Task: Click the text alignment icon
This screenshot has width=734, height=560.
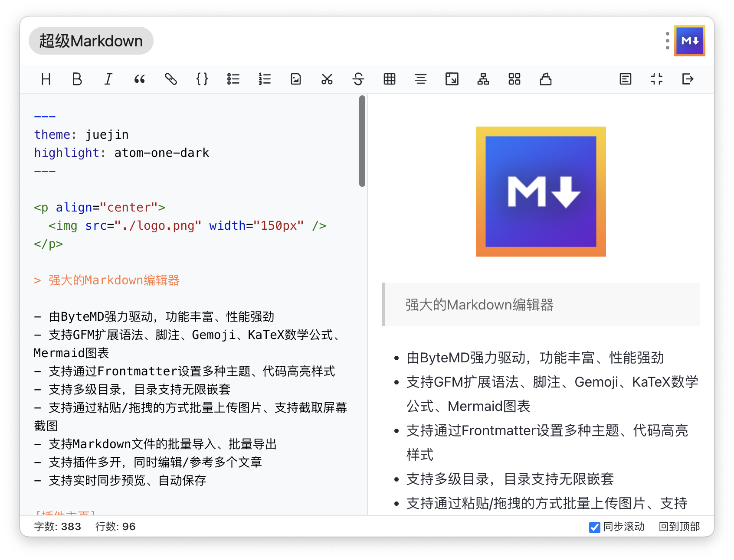Action: 421,79
